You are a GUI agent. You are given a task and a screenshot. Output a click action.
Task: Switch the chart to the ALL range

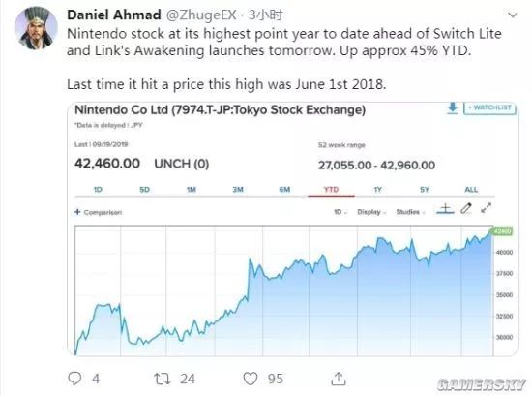tap(471, 189)
